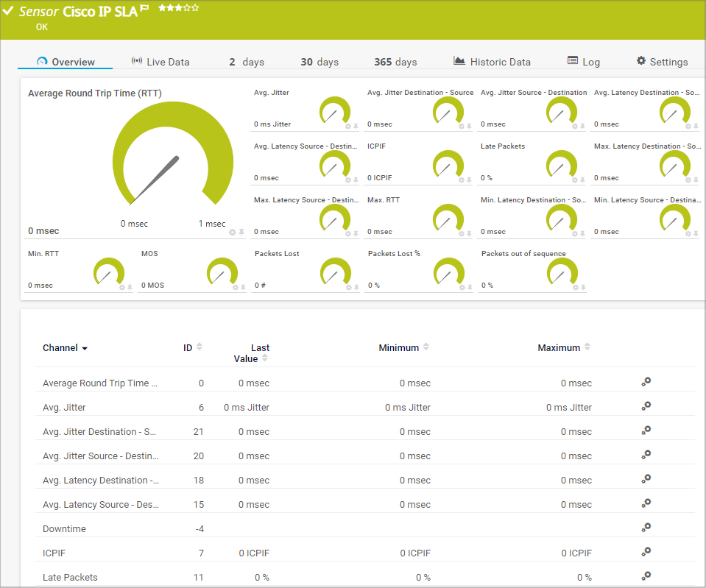Pin the Average Round Trip Time gauge
This screenshot has height=588, width=706.
tap(241, 232)
